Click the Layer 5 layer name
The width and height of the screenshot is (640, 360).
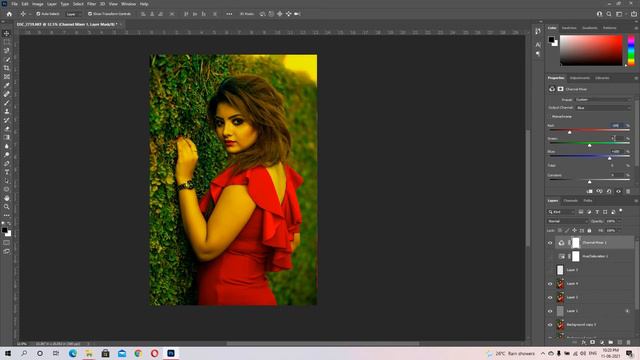point(572,270)
